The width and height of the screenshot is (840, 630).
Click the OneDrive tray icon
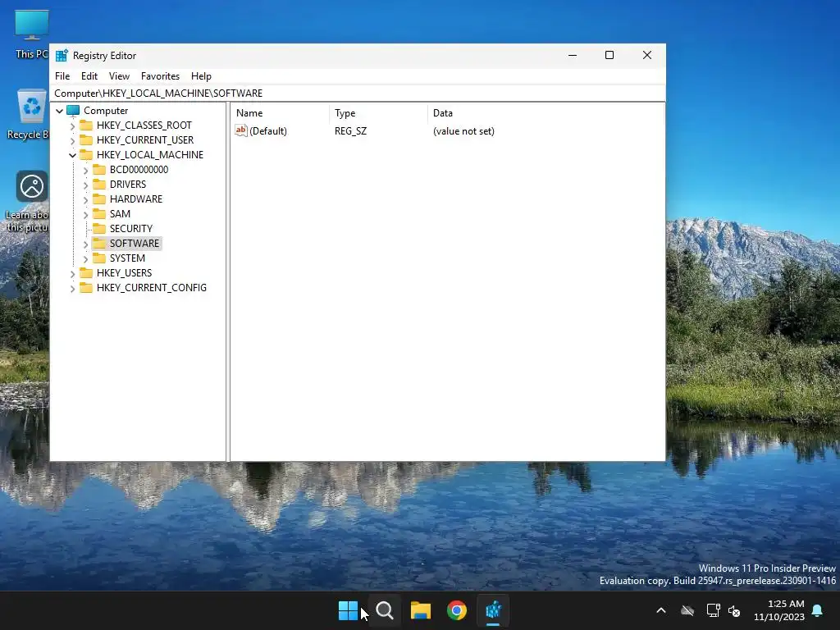coord(687,610)
